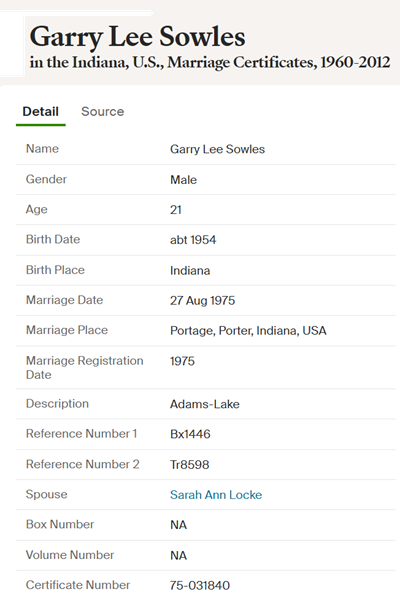The height and width of the screenshot is (608, 400).
Task: Click Marriage Registration Date value 1975
Action: point(182,361)
